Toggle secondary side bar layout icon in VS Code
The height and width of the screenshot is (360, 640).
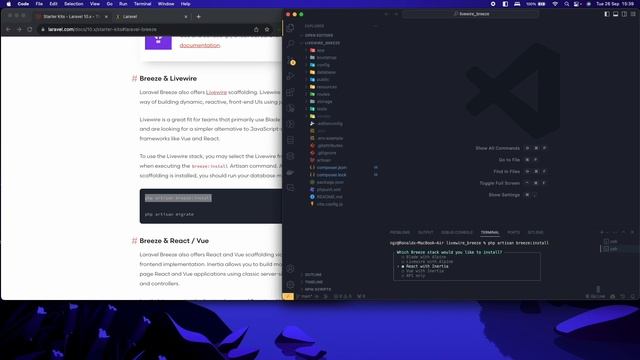624,14
